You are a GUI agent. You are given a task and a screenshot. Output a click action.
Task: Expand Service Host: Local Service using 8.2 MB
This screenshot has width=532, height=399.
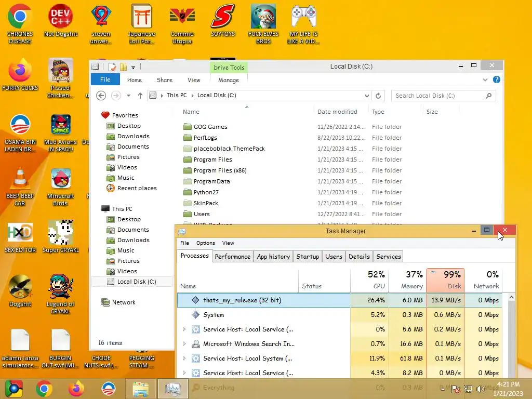coord(184,373)
